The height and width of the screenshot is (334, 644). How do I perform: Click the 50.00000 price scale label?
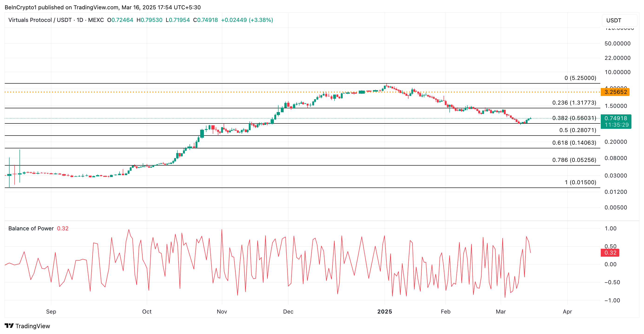pos(617,44)
